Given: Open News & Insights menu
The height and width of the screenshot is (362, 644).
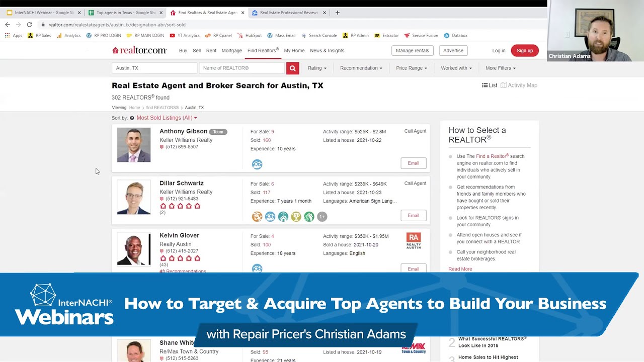Looking at the screenshot, I should coord(327,50).
